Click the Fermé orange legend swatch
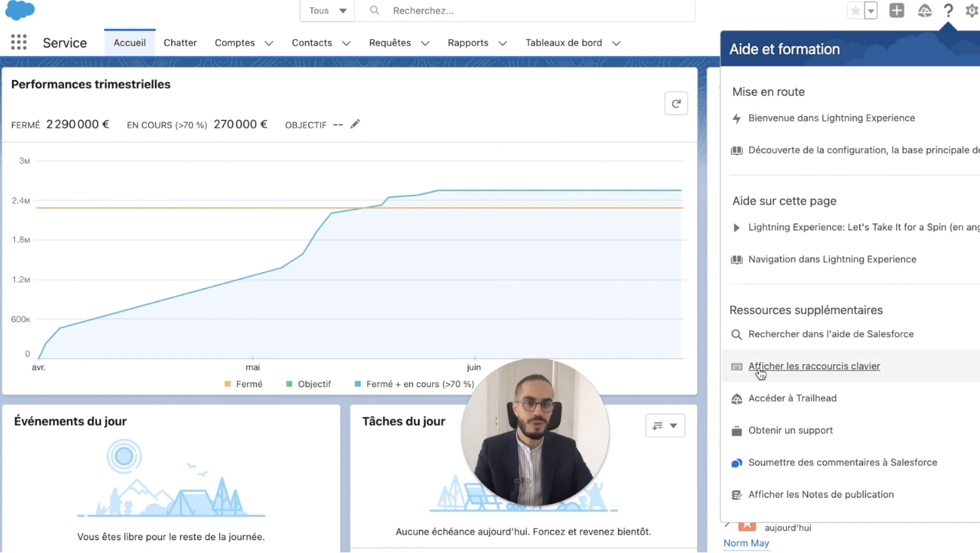This screenshot has width=980, height=553. click(228, 384)
